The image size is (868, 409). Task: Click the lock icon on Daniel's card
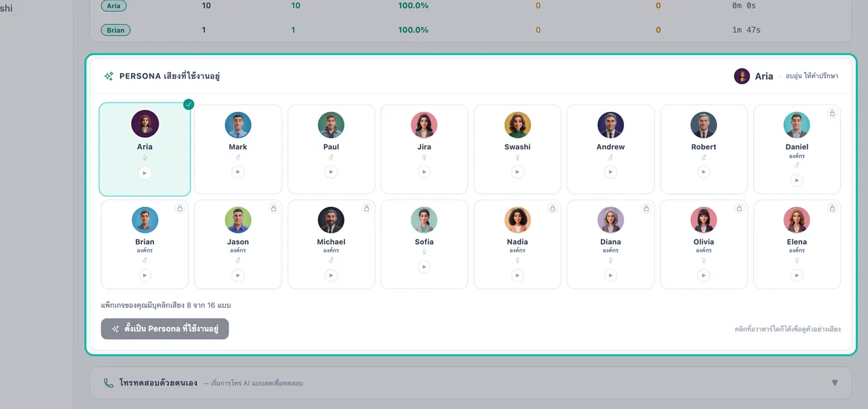[832, 113]
